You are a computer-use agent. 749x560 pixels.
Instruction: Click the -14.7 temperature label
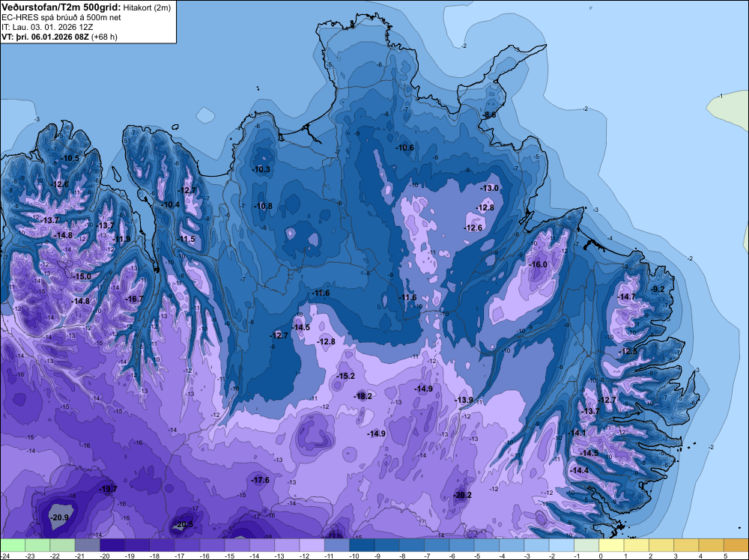click(626, 296)
